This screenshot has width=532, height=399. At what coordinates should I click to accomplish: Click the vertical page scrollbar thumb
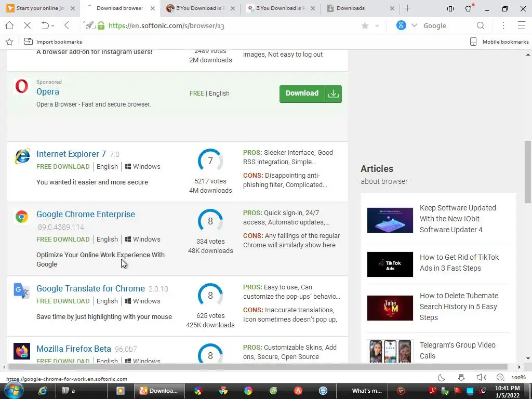tap(528, 172)
